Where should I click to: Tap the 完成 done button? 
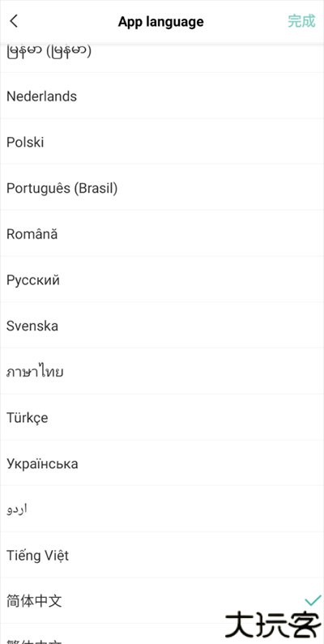pos(301,21)
